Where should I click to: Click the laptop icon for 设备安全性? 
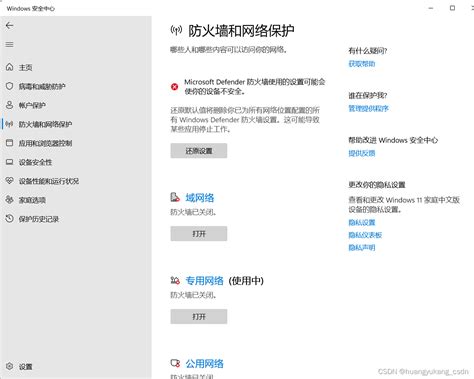click(x=9, y=162)
